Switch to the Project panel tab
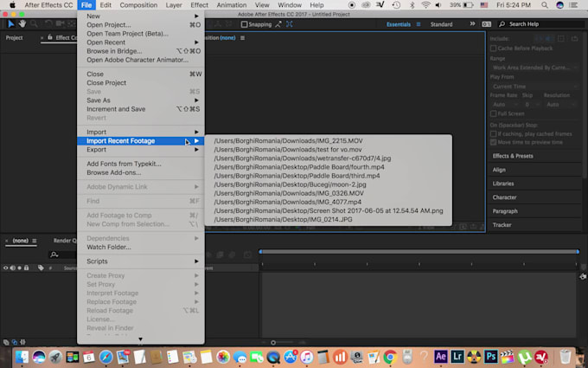The height and width of the screenshot is (368, 588). tap(14, 37)
